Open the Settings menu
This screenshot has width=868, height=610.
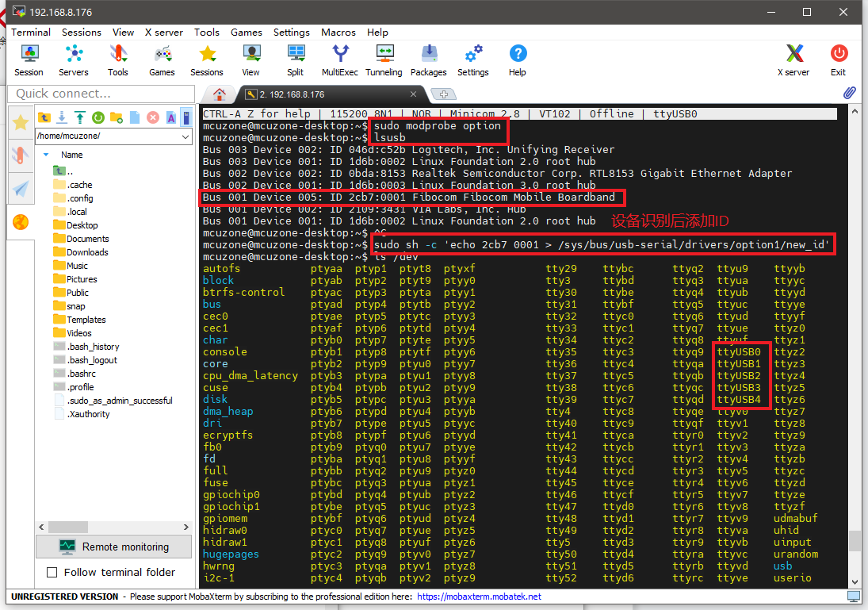pyautogui.click(x=292, y=33)
